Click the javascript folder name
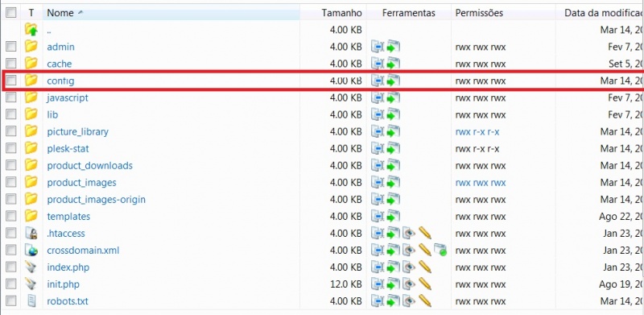The width and height of the screenshot is (644, 315). tap(68, 97)
